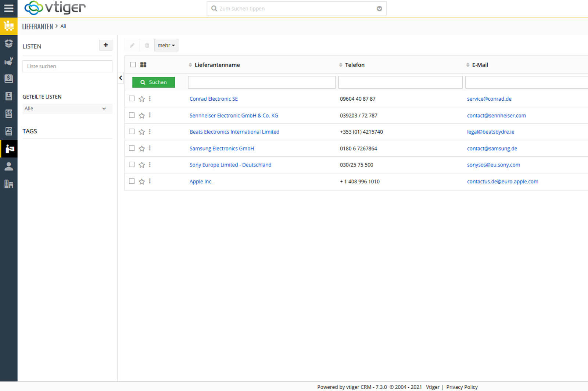Image resolution: width=588 pixels, height=391 pixels.
Task: Check the Sennheiser Electronic row checkbox
Action: click(132, 115)
